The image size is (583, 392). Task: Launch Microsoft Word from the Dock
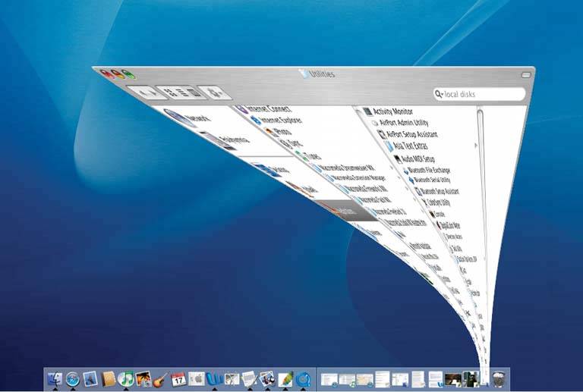(x=214, y=378)
